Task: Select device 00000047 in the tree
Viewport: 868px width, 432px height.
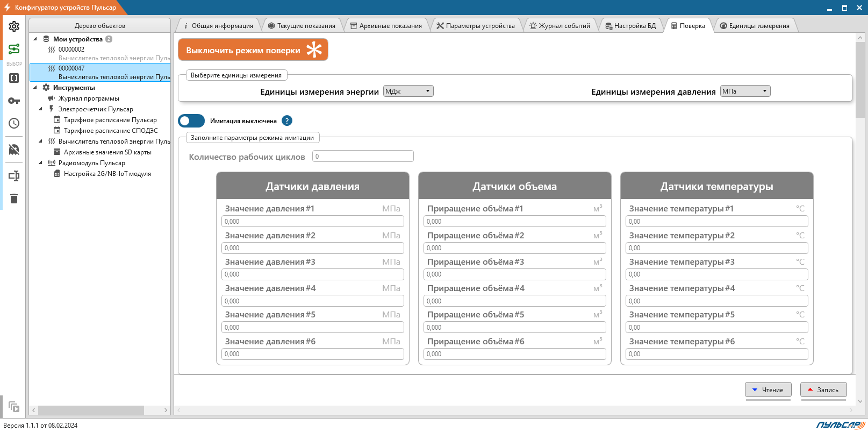Action: (101, 73)
